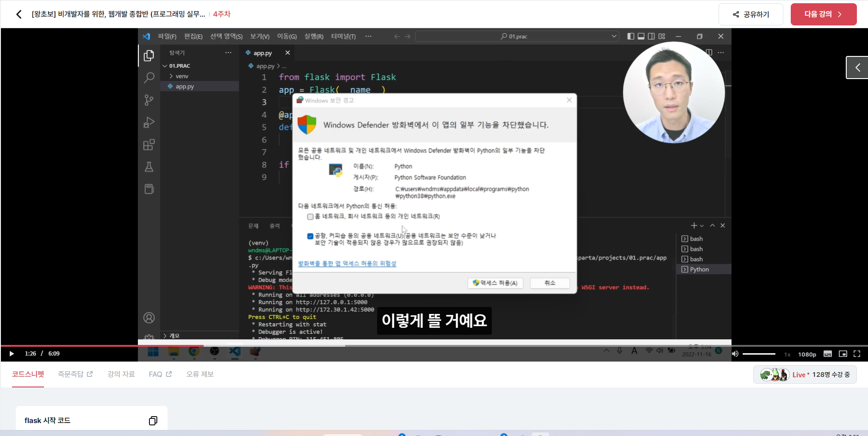Open 이동(G) menu

[x=287, y=37]
